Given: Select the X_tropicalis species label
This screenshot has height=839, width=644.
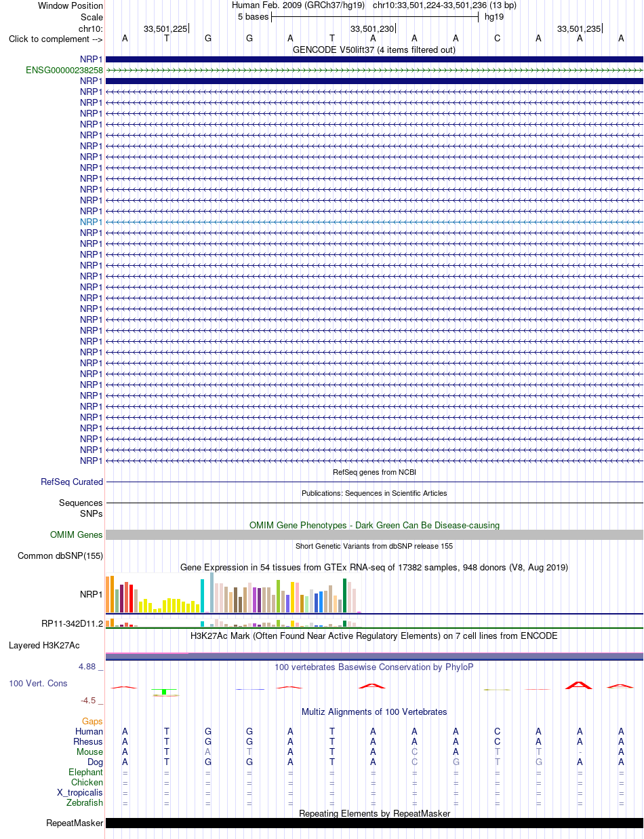Looking at the screenshot, I should click(x=80, y=792).
